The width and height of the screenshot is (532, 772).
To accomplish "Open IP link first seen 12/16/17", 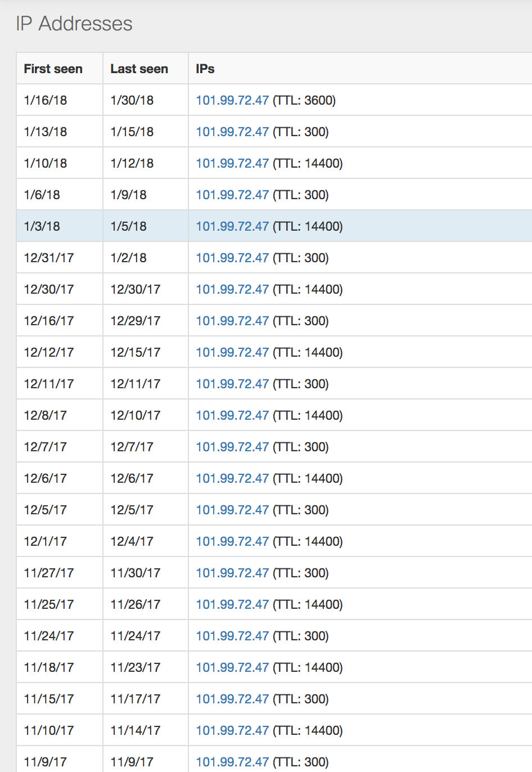I will tap(232, 321).
